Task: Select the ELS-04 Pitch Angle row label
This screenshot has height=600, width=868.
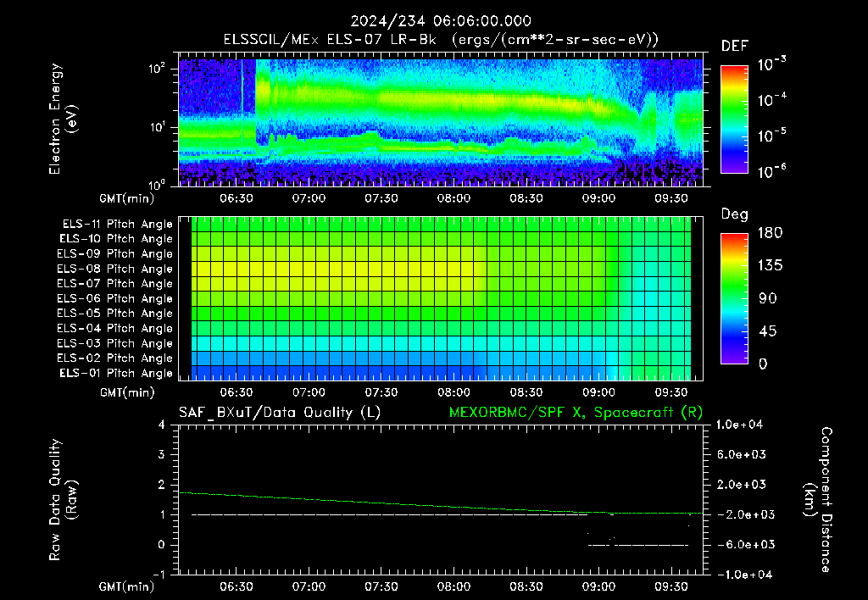Action: 115,329
